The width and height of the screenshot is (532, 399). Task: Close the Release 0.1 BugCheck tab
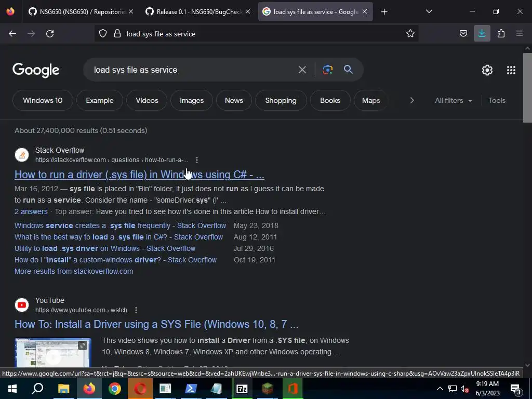pos(248,11)
